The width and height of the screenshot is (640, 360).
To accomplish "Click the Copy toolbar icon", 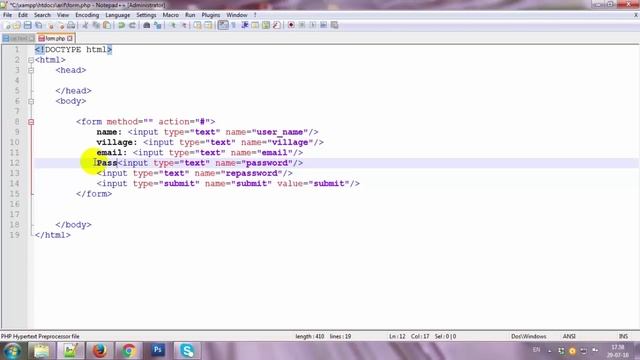I will pos(96,25).
